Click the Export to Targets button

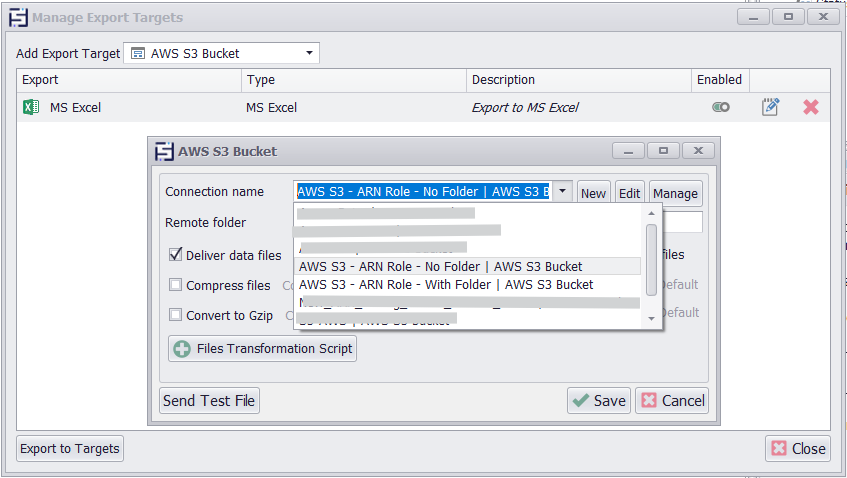tap(70, 449)
